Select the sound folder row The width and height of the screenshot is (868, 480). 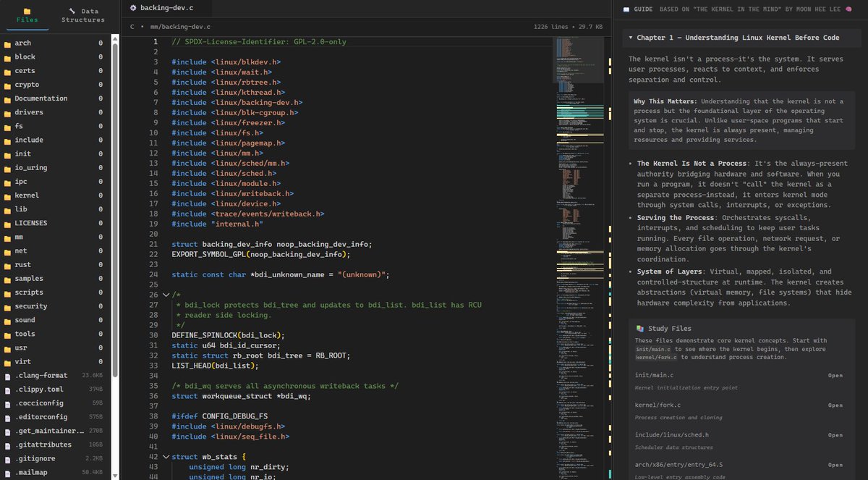tap(54, 320)
